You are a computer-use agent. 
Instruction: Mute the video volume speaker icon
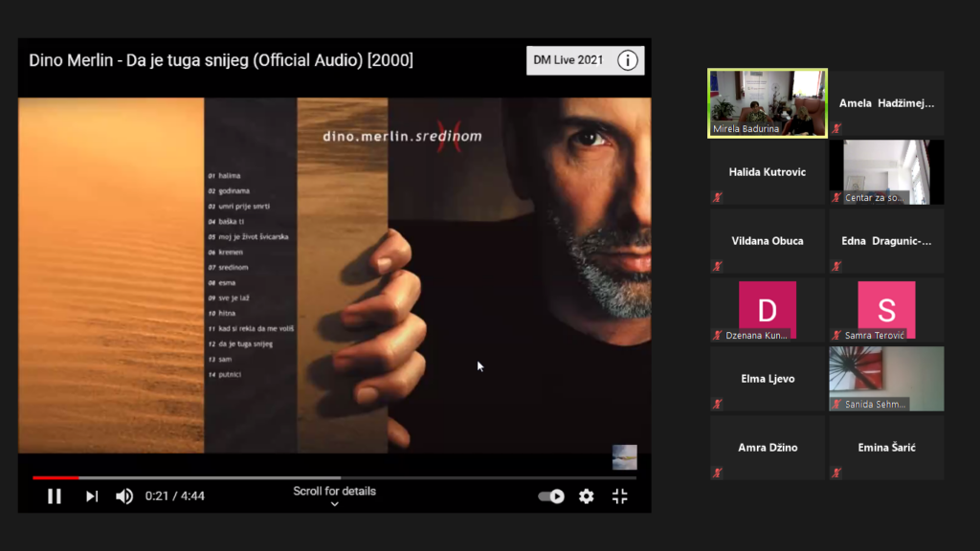click(124, 496)
